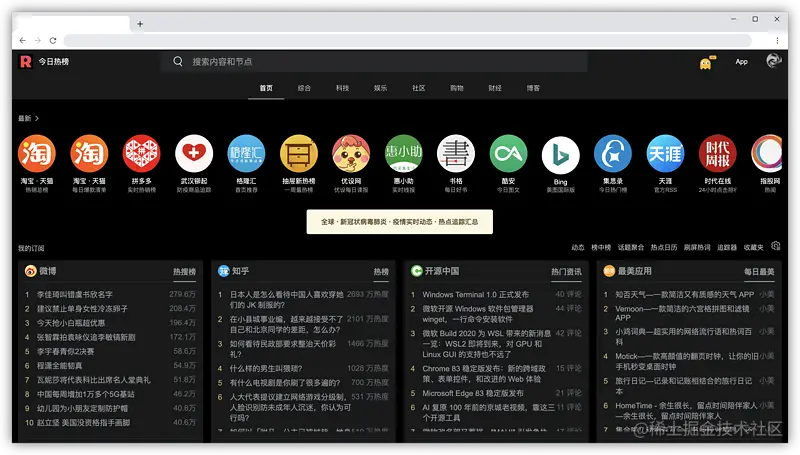The width and height of the screenshot is (800, 455).
Task: Open Zhihu item 什么样的男生叫猥琐?
Action: pyautogui.click(x=266, y=368)
